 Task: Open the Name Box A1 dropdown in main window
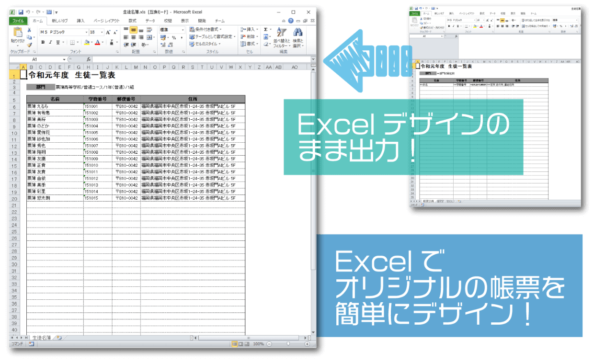(64, 59)
